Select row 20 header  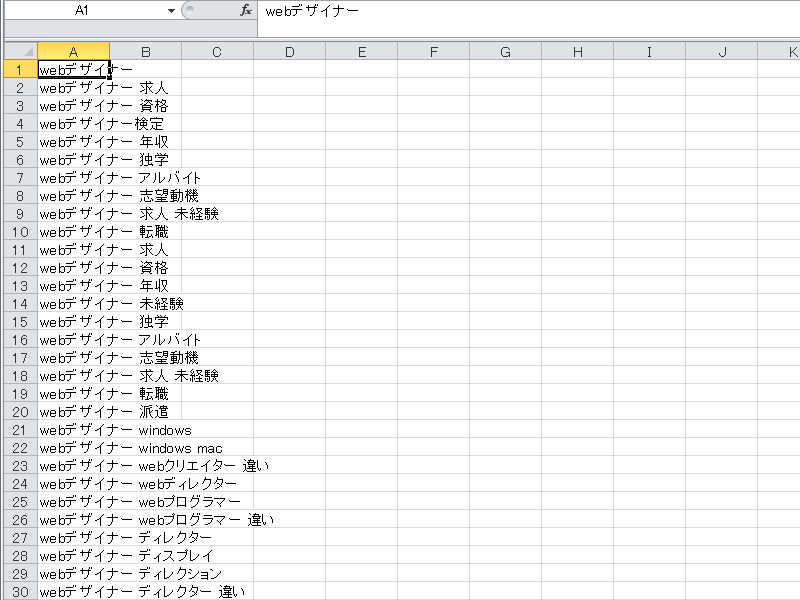pos(20,412)
